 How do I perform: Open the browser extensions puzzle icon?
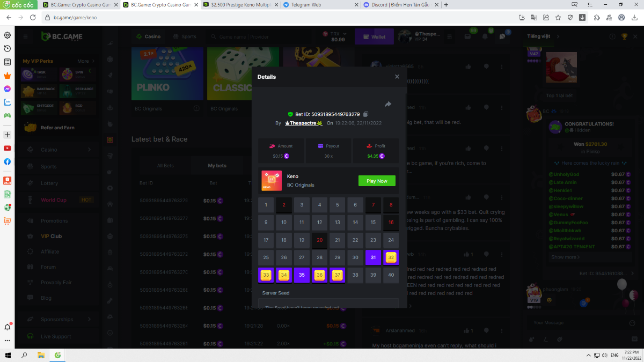point(597,17)
